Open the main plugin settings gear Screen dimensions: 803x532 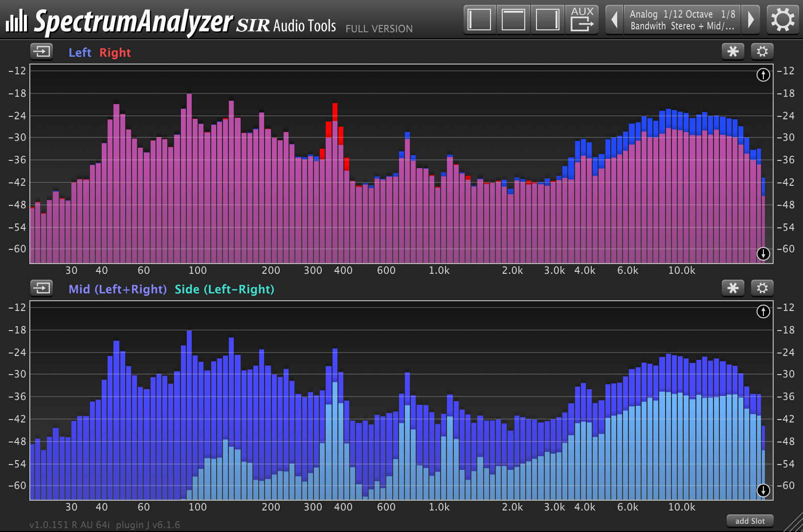(782, 20)
